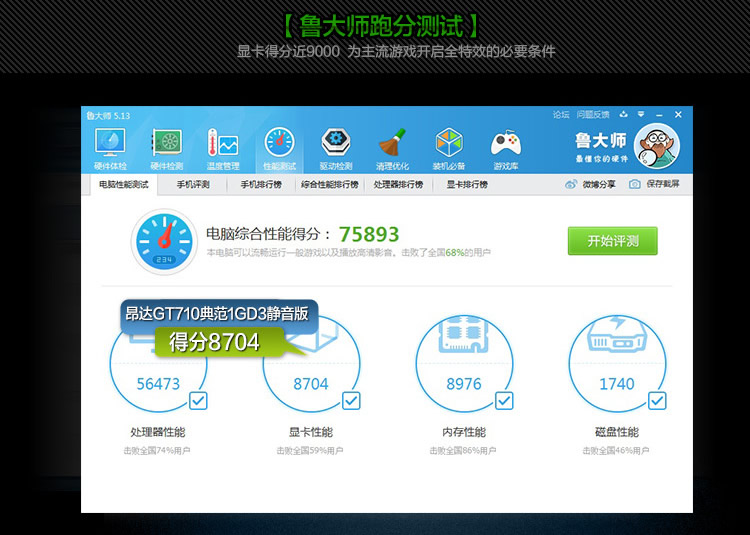Click the 击败全国46%用户 text

point(616,450)
